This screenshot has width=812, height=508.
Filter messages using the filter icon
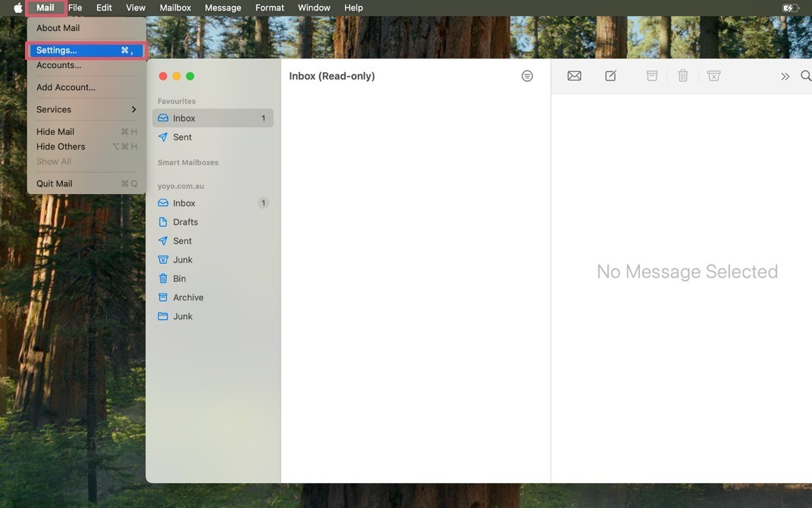click(x=527, y=76)
